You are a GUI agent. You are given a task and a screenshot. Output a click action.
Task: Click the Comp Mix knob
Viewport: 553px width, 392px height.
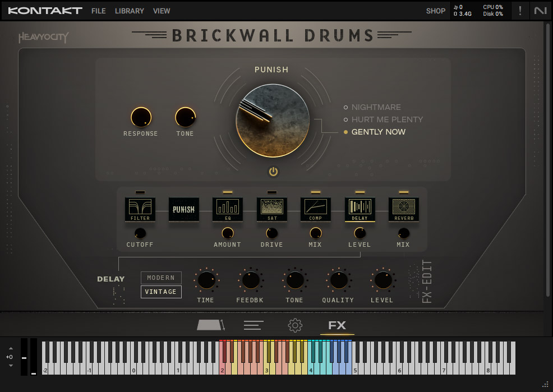click(316, 233)
